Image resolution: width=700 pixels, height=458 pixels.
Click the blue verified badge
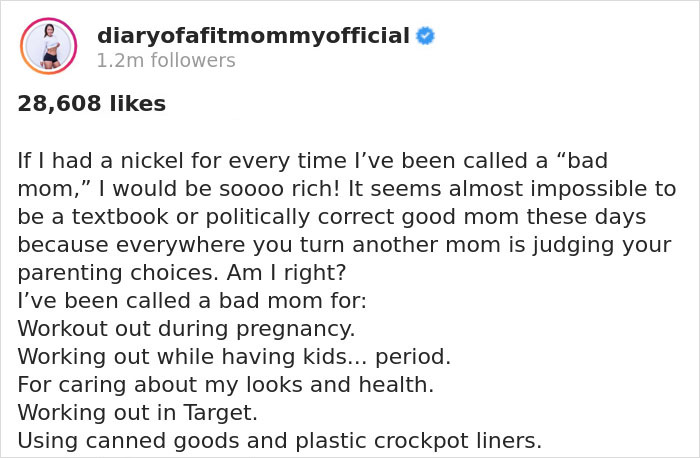click(x=425, y=36)
